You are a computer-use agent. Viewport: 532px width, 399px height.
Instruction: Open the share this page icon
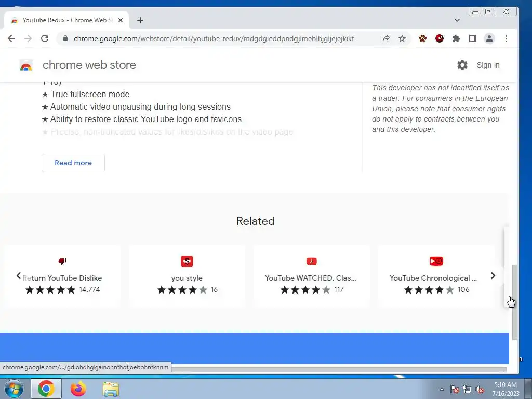click(x=385, y=38)
